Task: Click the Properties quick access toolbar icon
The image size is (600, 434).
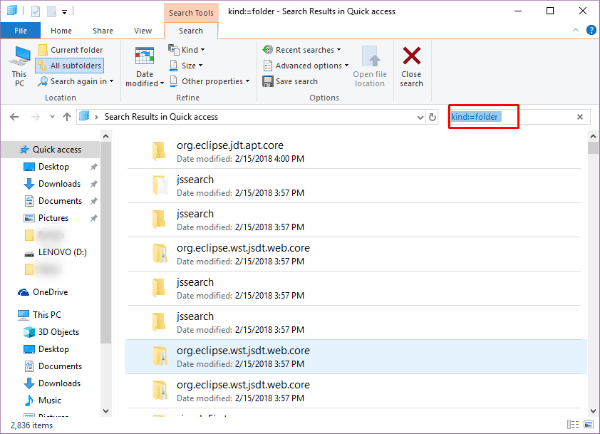Action: [35, 11]
